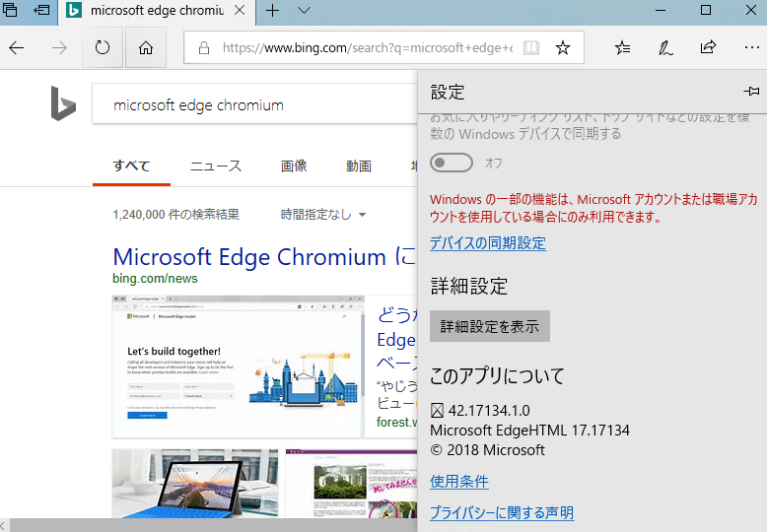Refresh the page
Viewport: 767px width, 532px height.
[103, 47]
